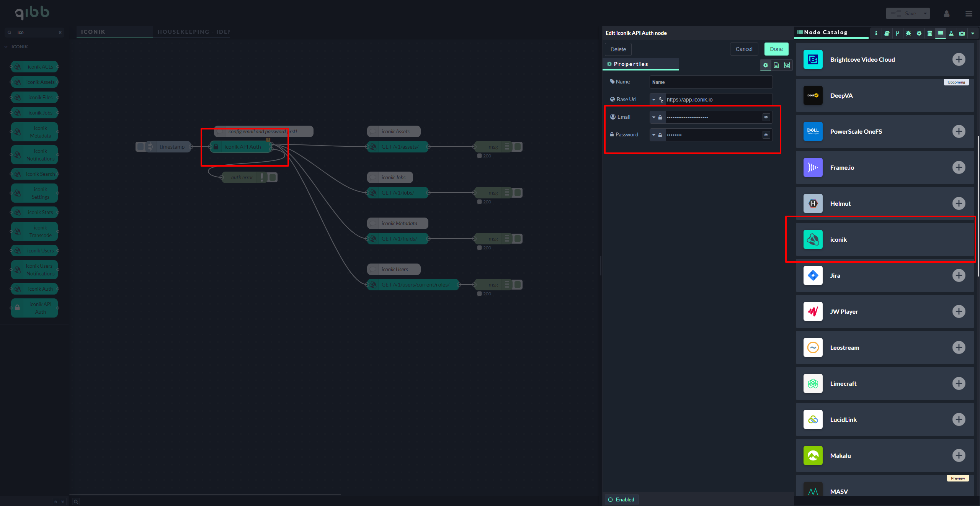Reveal the hidden Email value
980x506 pixels.
[x=766, y=117]
